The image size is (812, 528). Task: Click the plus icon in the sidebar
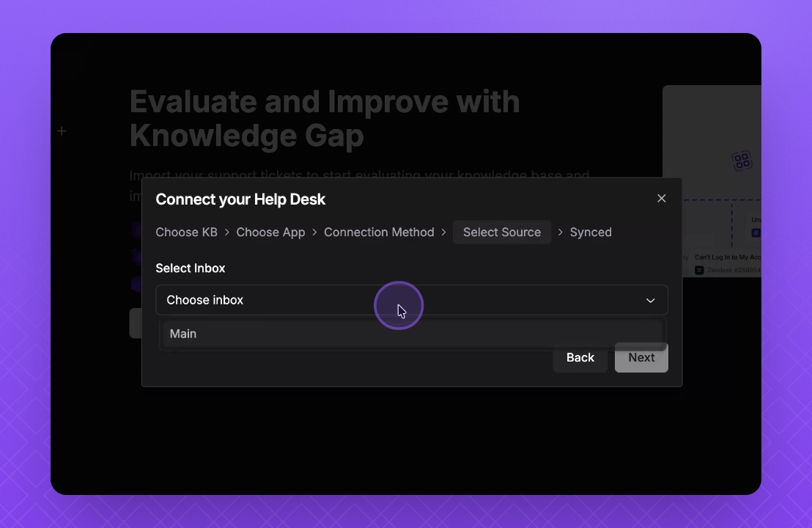[x=62, y=131]
